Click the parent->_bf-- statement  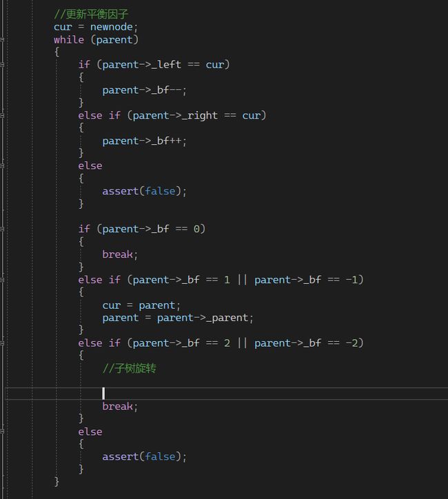[x=144, y=90]
